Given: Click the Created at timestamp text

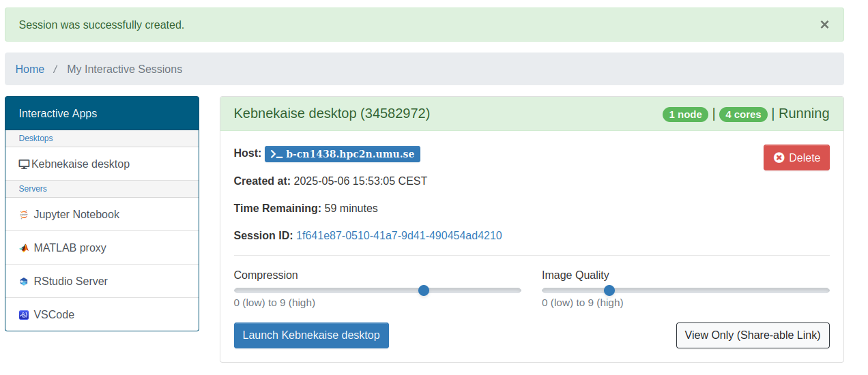Looking at the screenshot, I should pos(330,181).
